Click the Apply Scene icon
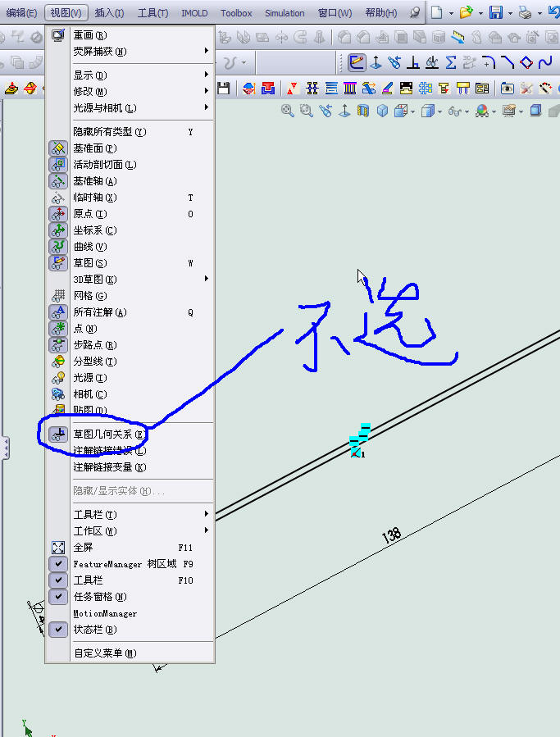 [509, 111]
